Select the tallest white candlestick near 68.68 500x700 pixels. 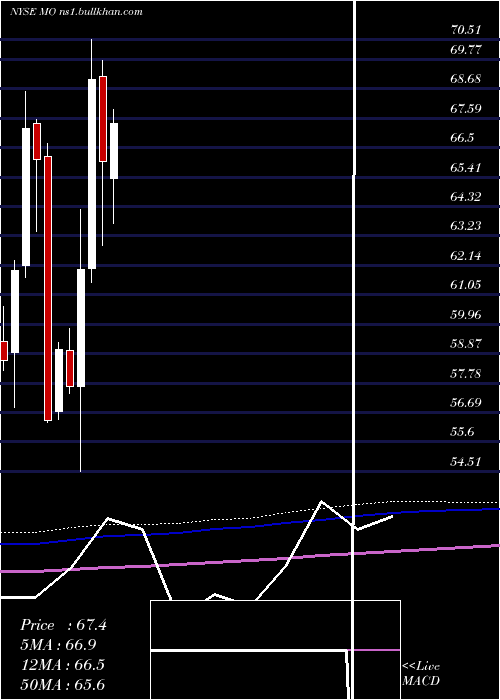[92, 174]
